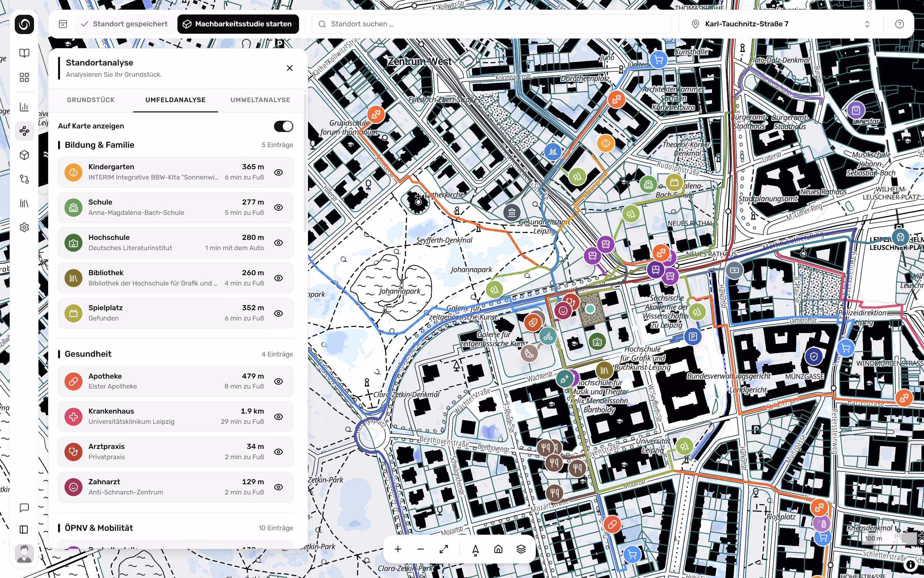This screenshot has width=924, height=578.
Task: Toggle fullscreen map with expand arrows icon
Action: click(444, 549)
